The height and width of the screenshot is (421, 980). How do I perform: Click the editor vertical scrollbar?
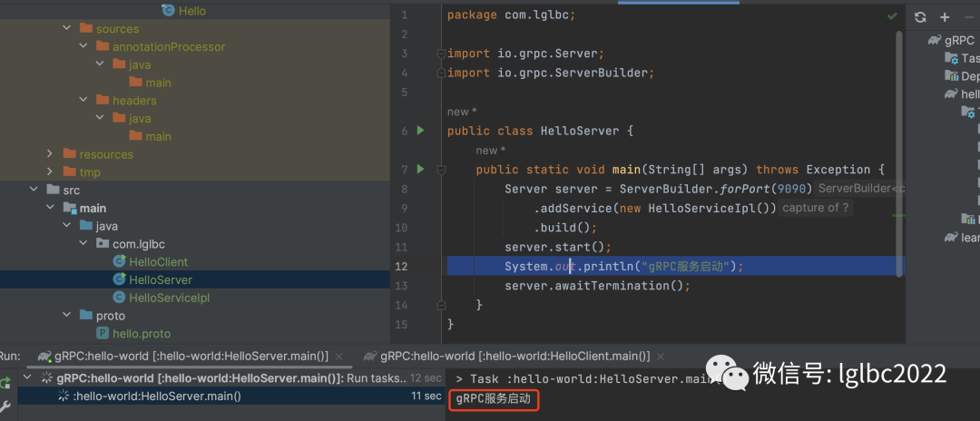(900, 153)
